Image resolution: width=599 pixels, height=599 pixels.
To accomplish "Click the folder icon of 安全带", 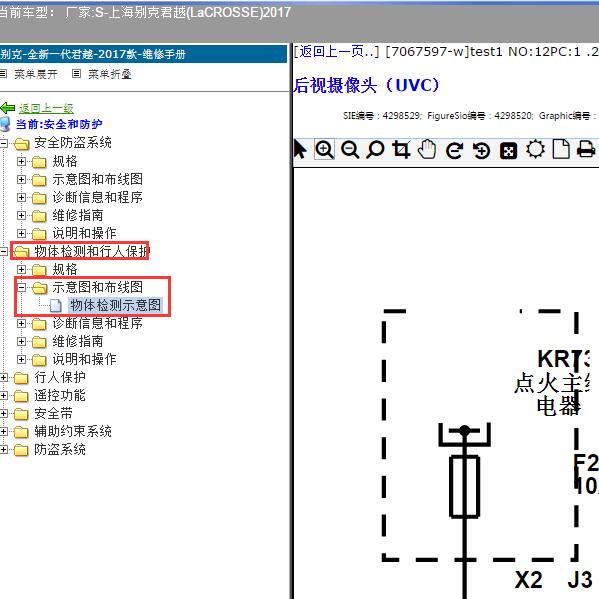I will pos(21,414).
